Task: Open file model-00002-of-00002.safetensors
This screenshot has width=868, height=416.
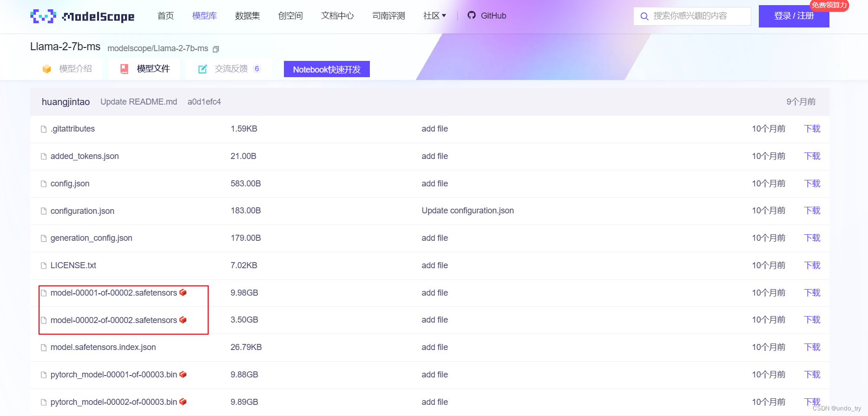Action: click(x=114, y=320)
